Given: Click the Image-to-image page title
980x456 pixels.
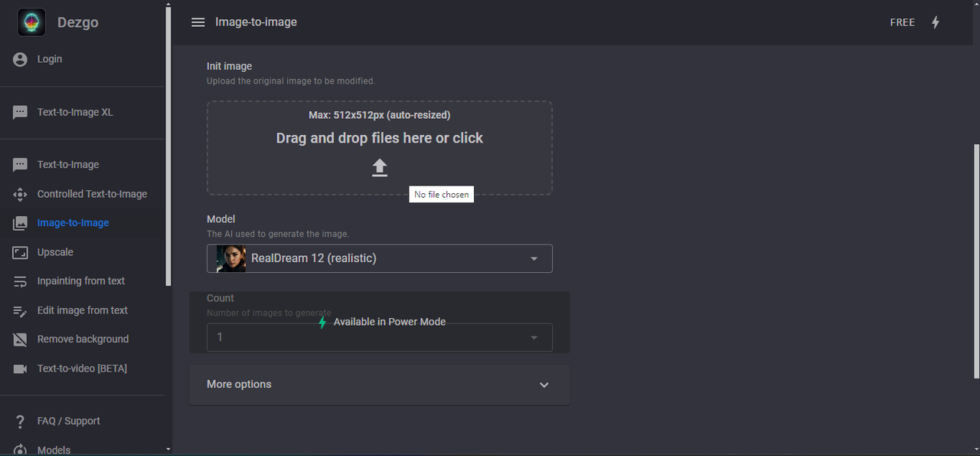Looking at the screenshot, I should point(256,22).
